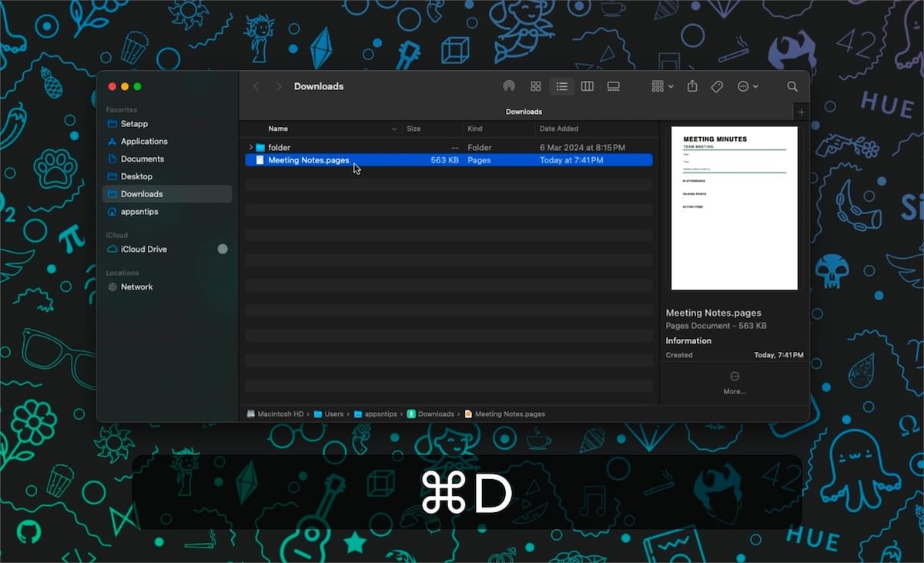Start a search with the magnifying glass
924x563 pixels.
(x=792, y=86)
